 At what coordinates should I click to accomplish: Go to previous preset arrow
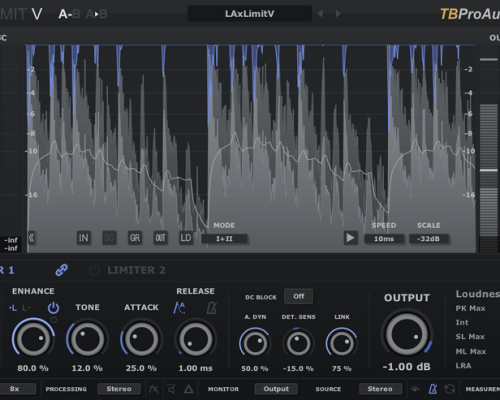coord(320,14)
